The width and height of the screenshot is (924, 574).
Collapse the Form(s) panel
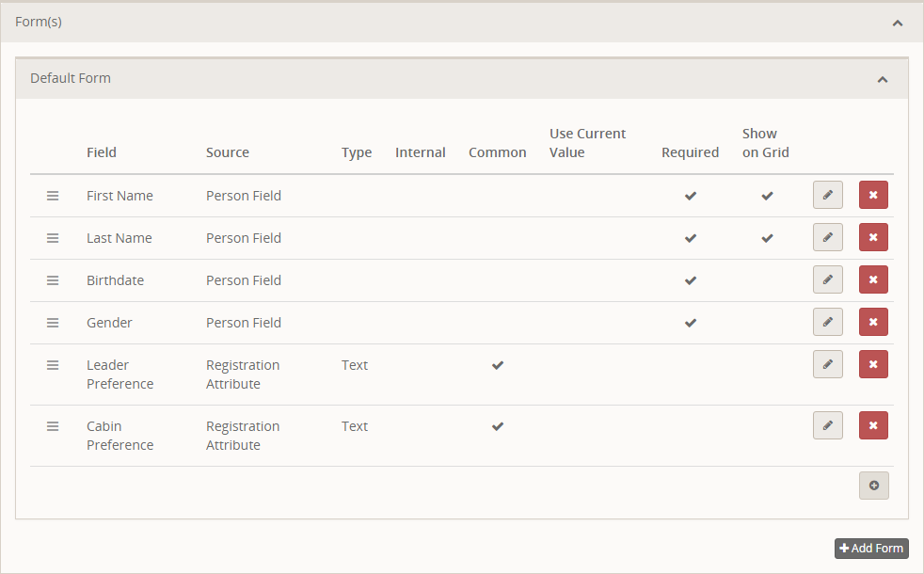point(897,23)
